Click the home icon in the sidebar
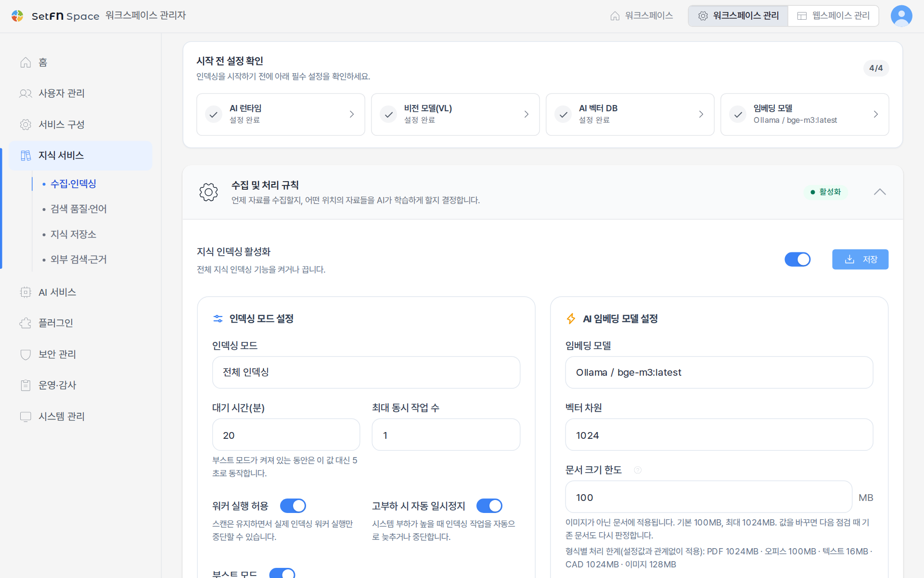 [x=26, y=62]
